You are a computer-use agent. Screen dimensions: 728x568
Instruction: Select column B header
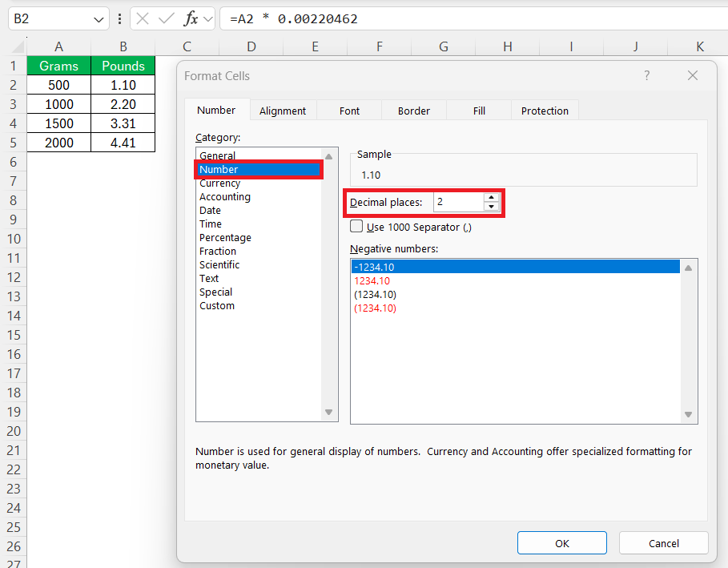[x=123, y=46]
